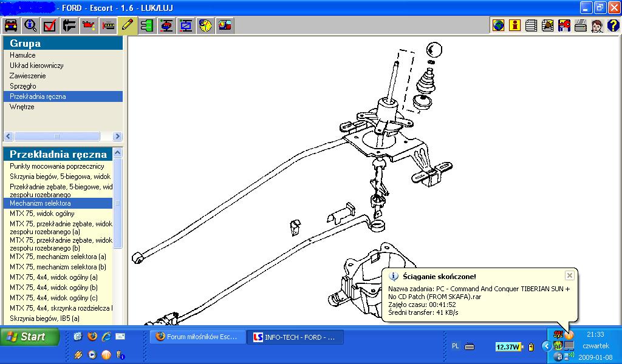Click the globe icon in right toolbar
622x364 pixels.
499,25
